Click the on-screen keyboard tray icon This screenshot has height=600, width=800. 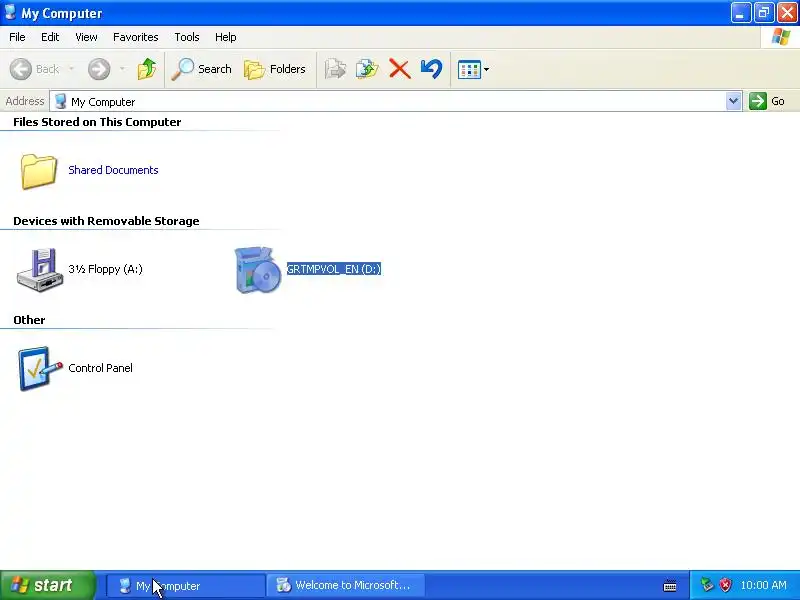click(670, 586)
